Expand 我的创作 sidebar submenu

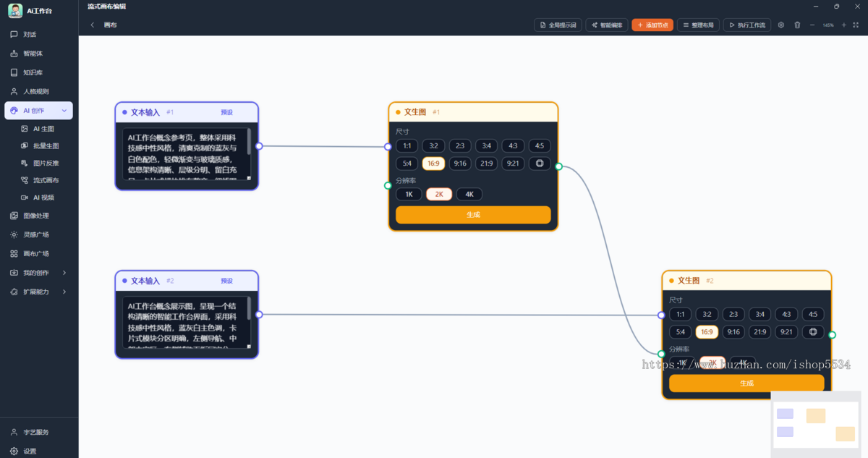(x=64, y=273)
